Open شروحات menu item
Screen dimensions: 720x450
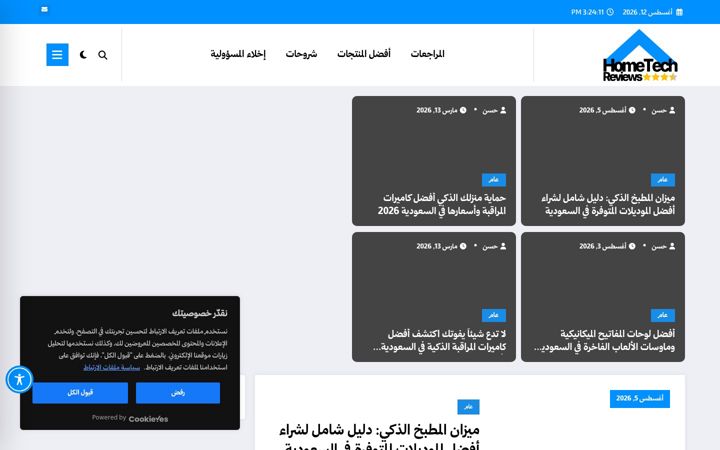[301, 54]
